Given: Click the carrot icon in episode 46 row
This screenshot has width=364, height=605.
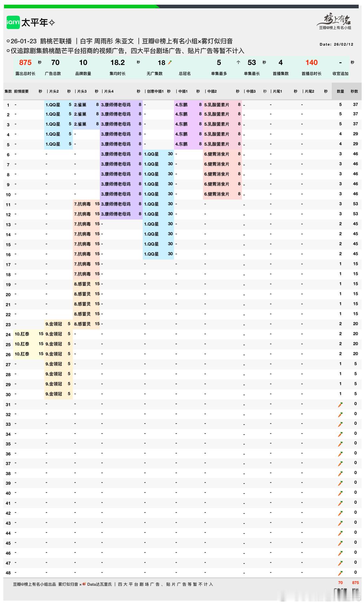Looking at the screenshot, I should [340, 553].
